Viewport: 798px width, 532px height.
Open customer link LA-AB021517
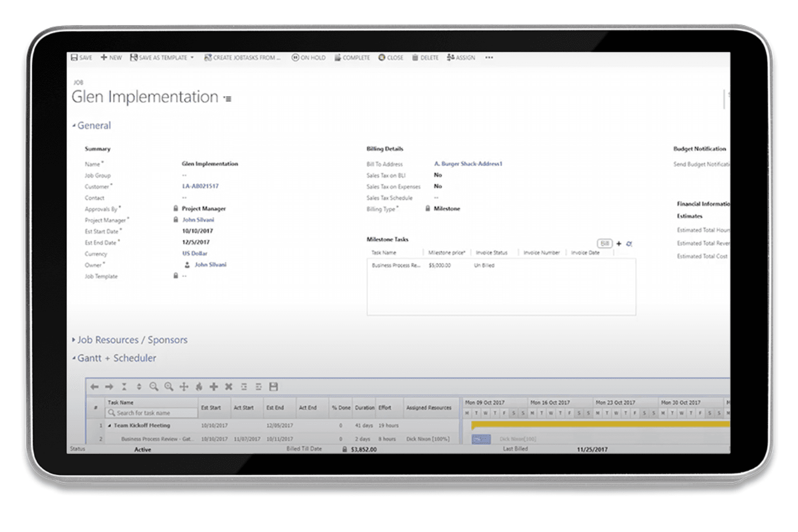click(x=200, y=186)
